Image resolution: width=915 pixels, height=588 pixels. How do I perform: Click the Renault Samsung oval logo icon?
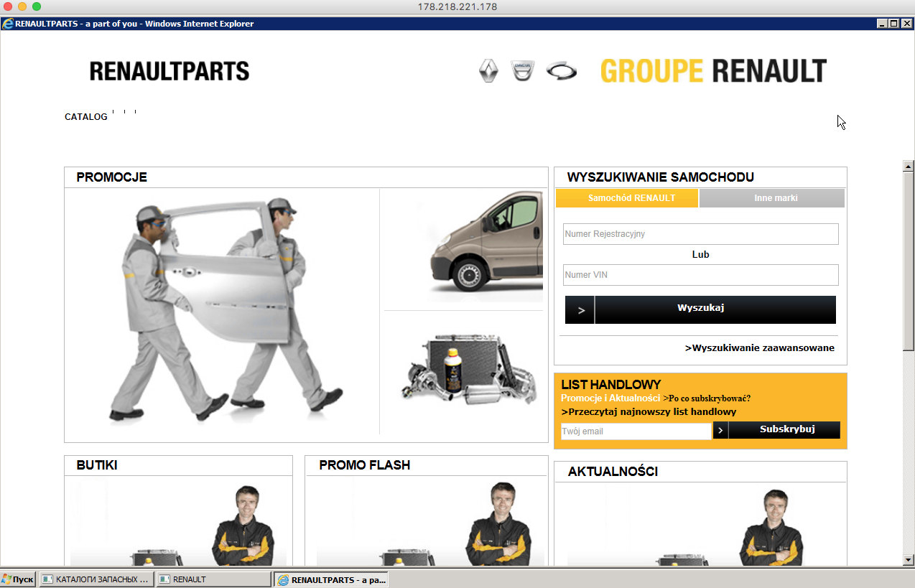tap(561, 71)
